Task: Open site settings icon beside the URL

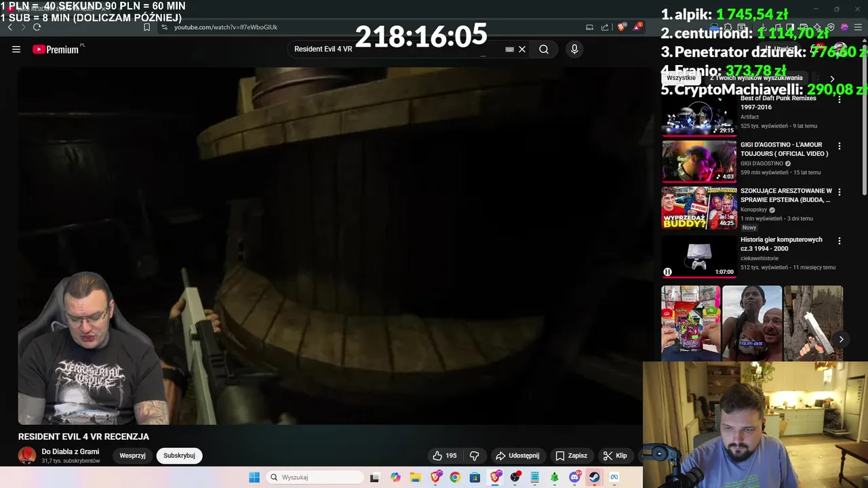Action: coord(164,27)
